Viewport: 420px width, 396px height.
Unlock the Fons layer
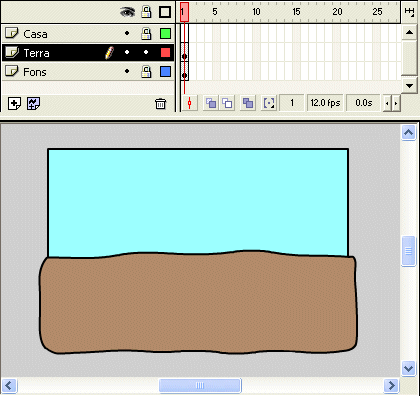click(146, 72)
